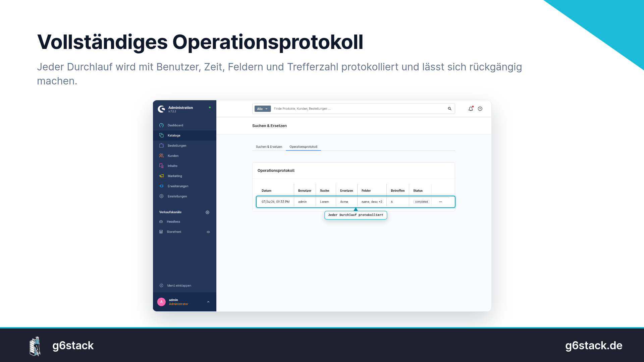Screen dimensions: 644x362
Task: Click the Operationsprotokoll card title
Action: coord(276,170)
